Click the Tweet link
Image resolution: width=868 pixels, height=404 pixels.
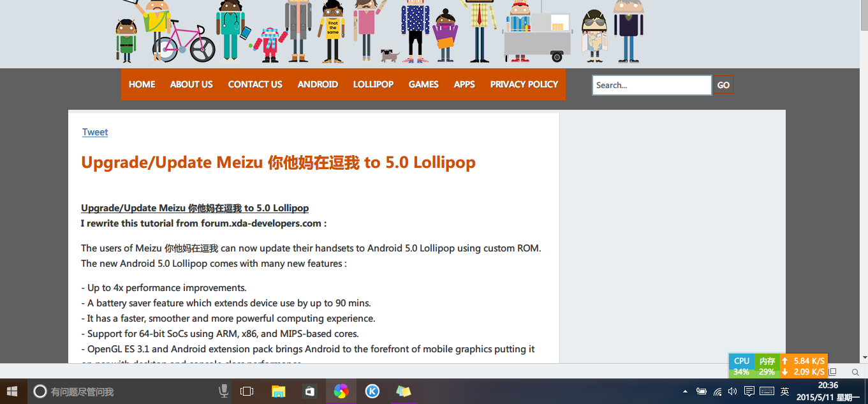click(95, 132)
